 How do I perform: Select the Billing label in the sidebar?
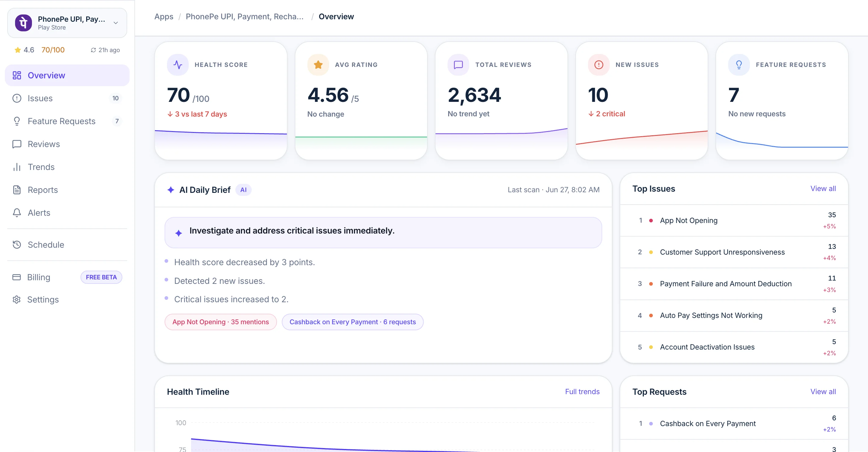coord(39,277)
